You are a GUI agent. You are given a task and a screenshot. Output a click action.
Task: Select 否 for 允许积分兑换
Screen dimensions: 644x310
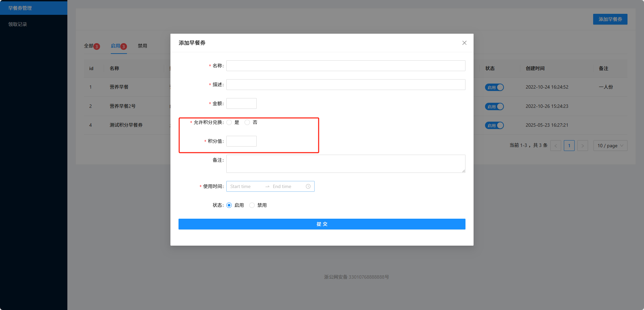point(247,122)
